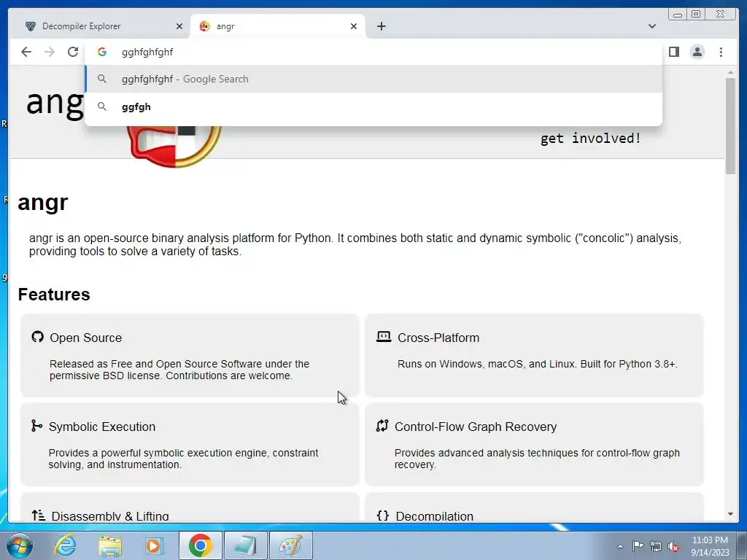747x560 pixels.
Task: Close the Decompiler Explorer tab
Action: [179, 26]
